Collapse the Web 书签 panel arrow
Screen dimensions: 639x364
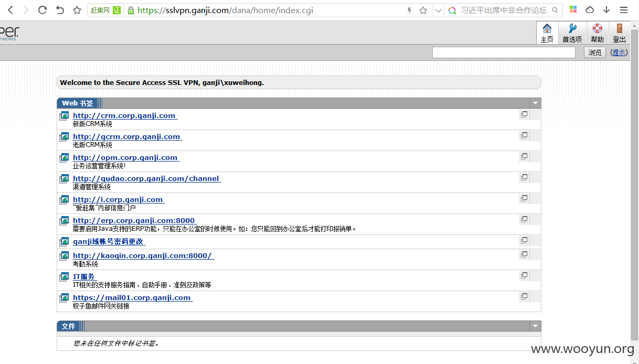coord(535,103)
